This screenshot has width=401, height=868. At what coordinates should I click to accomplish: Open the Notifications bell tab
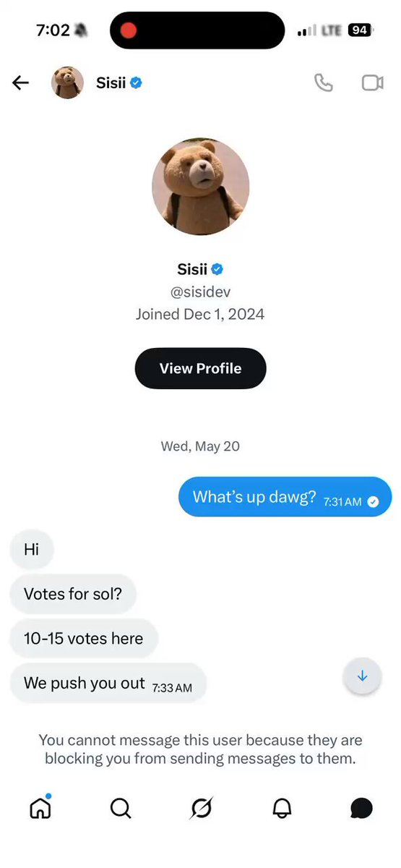coord(282,807)
